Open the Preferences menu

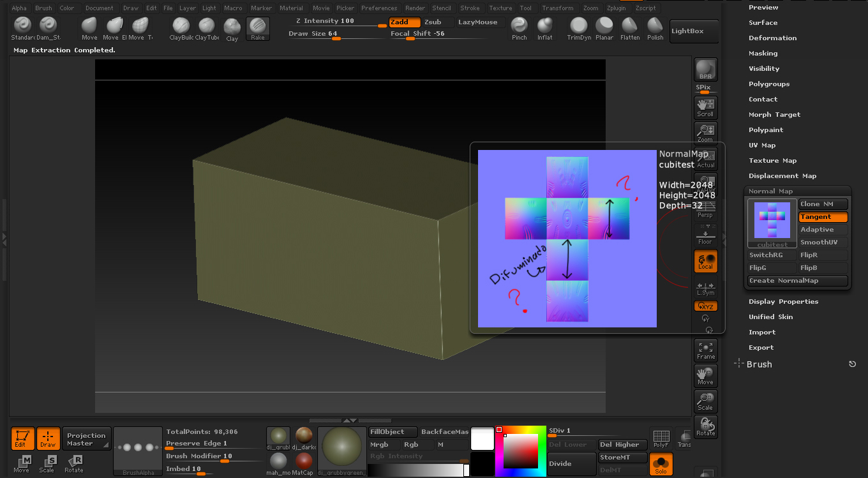point(379,8)
